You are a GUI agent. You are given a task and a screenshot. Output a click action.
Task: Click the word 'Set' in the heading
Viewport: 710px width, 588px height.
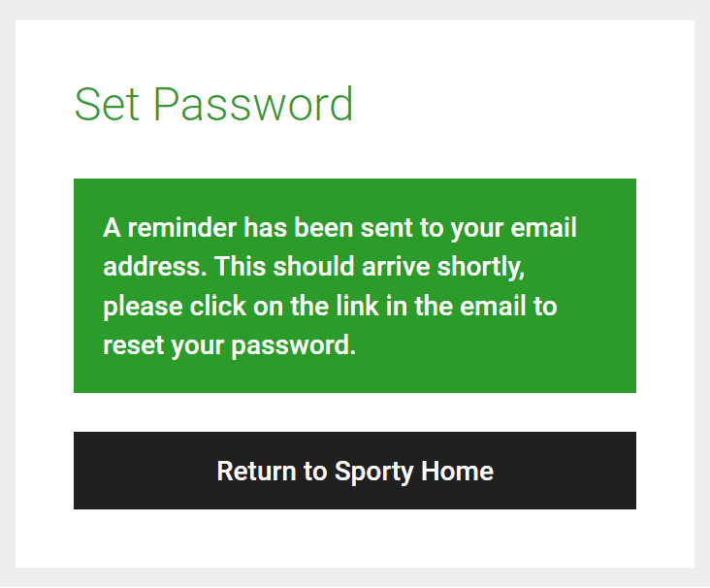107,104
